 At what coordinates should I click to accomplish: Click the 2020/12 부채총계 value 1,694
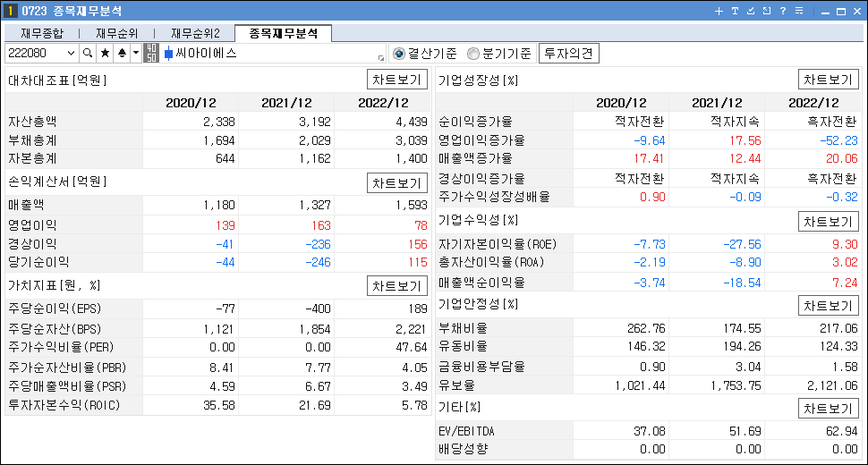coord(218,140)
